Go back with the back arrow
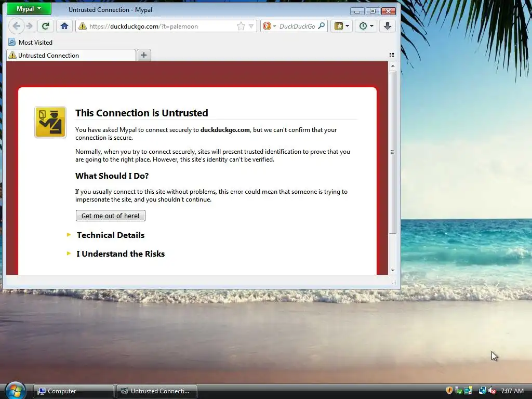532x399 pixels. point(16,26)
